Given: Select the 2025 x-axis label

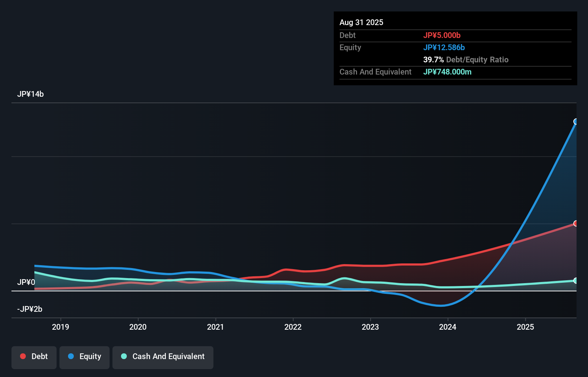Looking at the screenshot, I should 525,327.
